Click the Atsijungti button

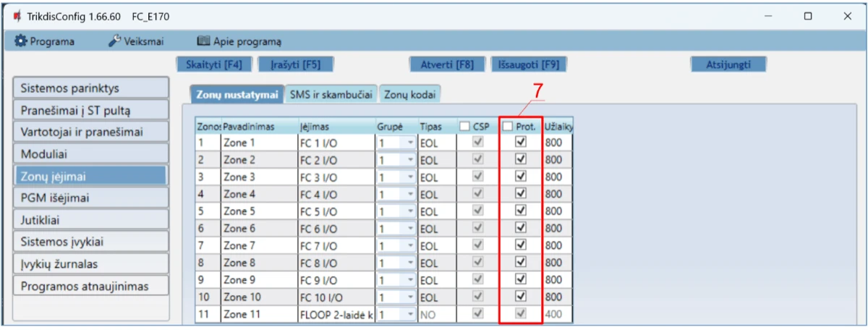(x=728, y=64)
